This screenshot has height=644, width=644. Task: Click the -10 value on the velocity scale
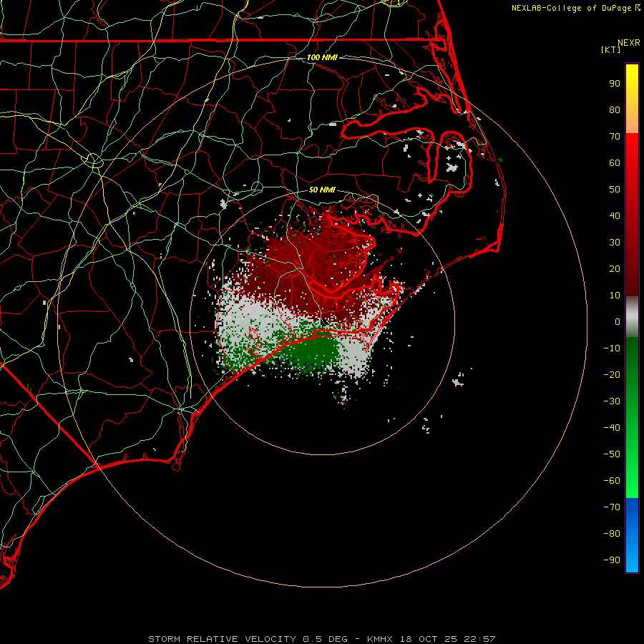coord(612,348)
